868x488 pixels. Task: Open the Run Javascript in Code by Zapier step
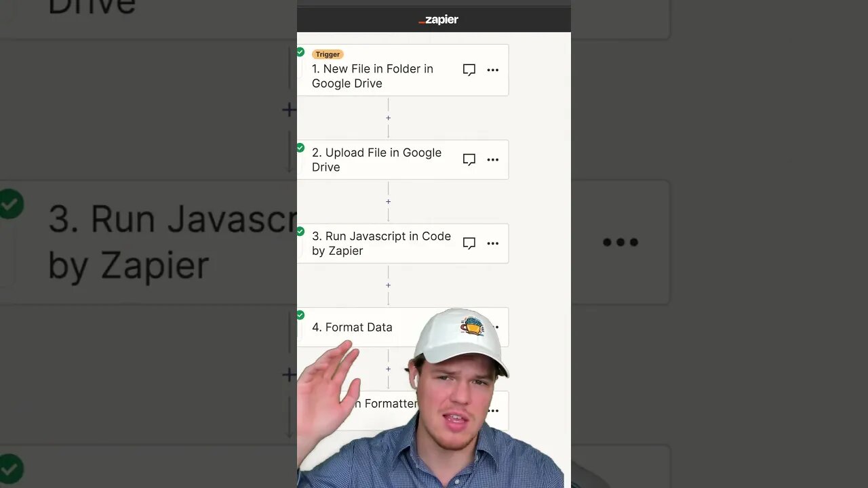(x=403, y=243)
